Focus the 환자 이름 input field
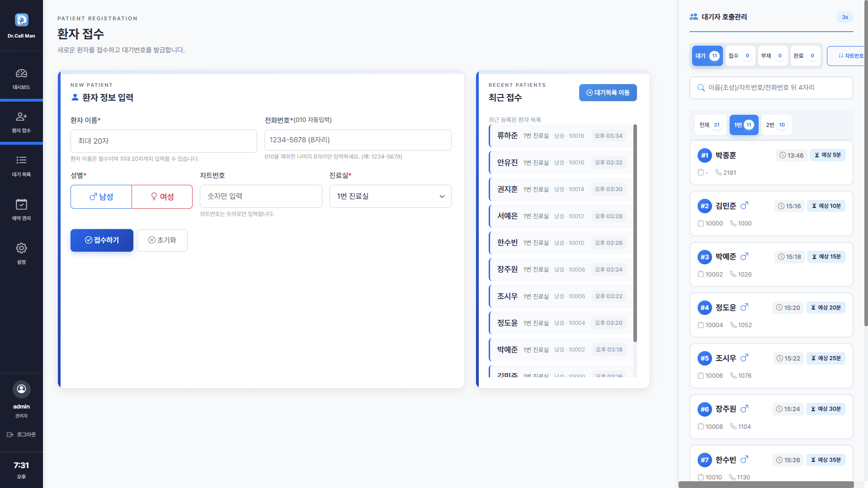This screenshot has width=868, height=488. 164,141
